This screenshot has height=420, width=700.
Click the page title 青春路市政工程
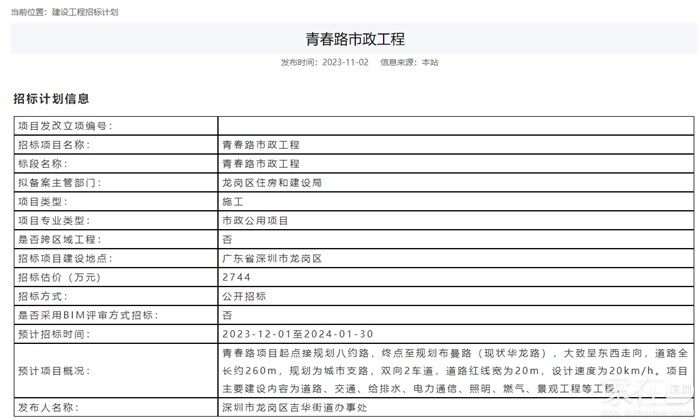(x=355, y=39)
